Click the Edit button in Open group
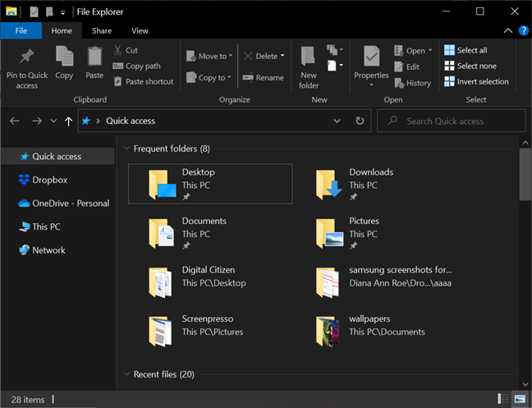 click(x=407, y=66)
